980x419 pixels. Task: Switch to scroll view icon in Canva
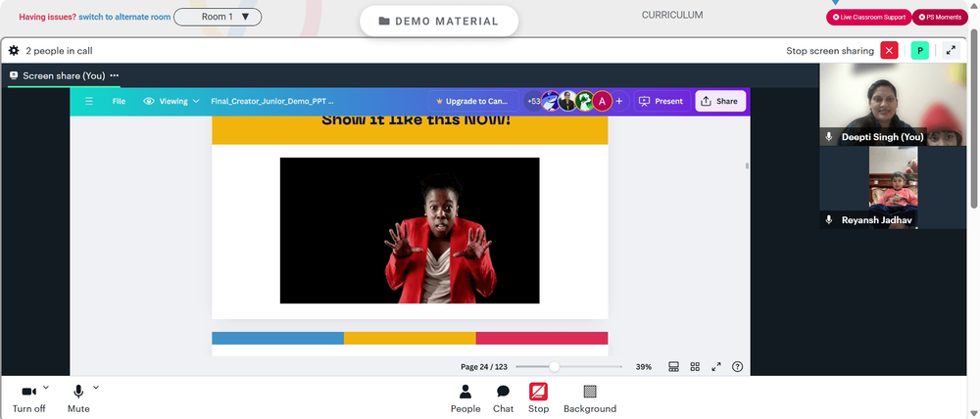[x=674, y=367]
